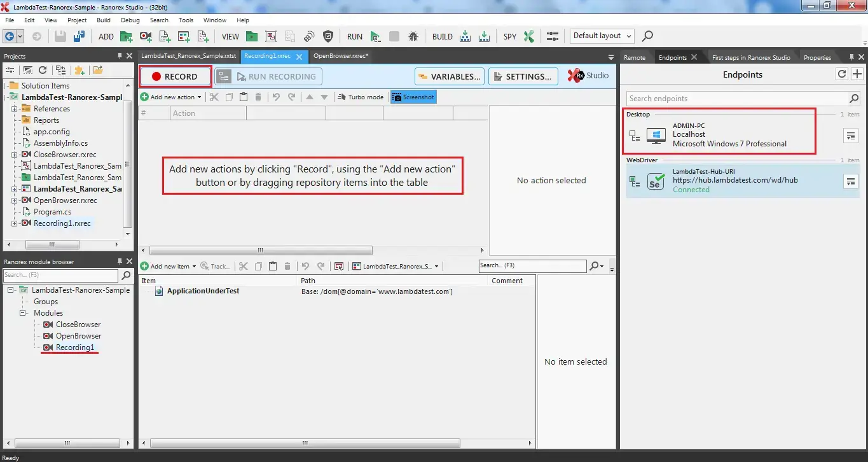868x462 pixels.
Task: Click the shield icon in main toolbar
Action: (x=328, y=36)
